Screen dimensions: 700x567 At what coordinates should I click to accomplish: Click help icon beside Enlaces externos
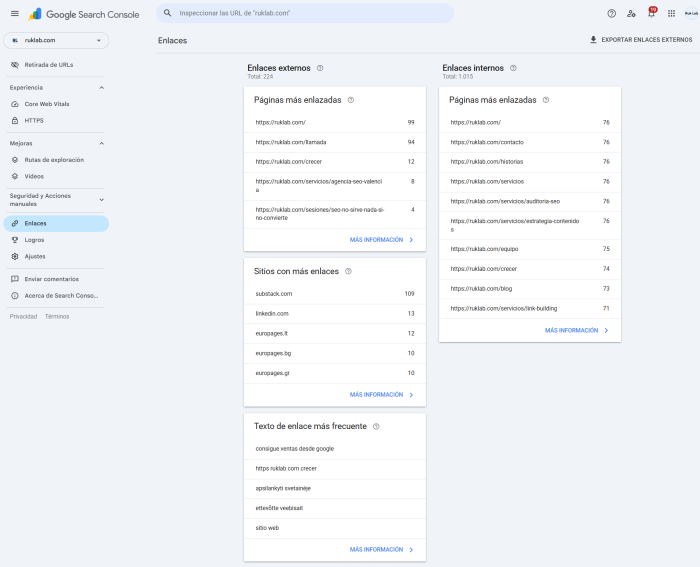pos(320,68)
